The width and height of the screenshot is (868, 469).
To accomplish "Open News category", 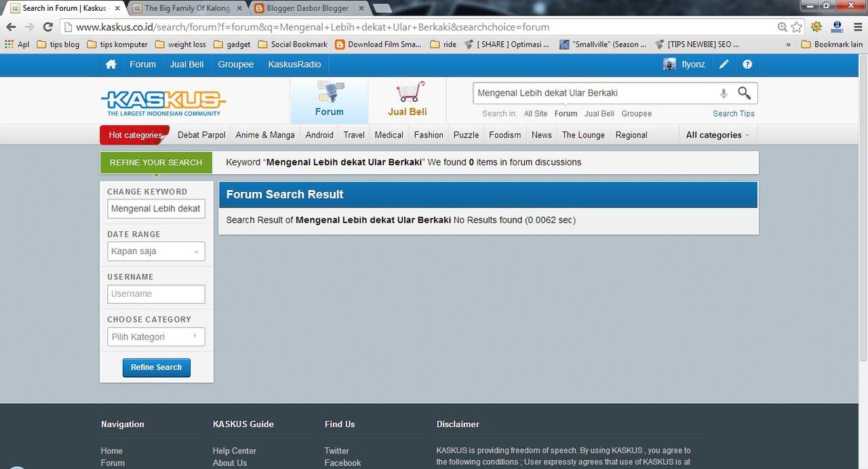I will point(542,135).
